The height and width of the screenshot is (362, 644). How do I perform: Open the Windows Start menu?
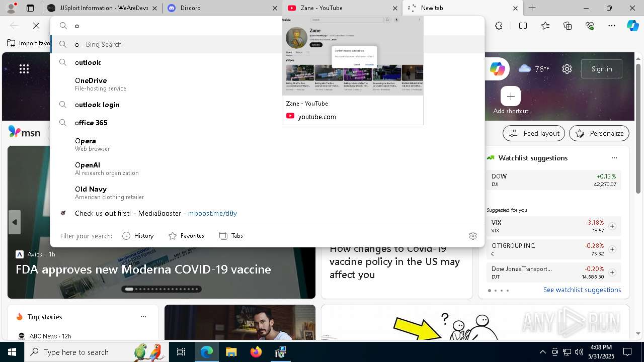(x=12, y=352)
